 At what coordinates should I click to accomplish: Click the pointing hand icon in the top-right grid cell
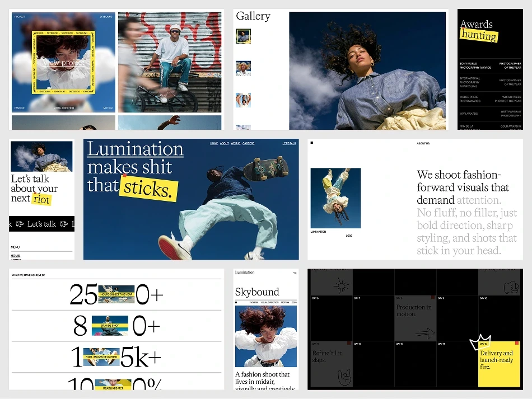511,287
